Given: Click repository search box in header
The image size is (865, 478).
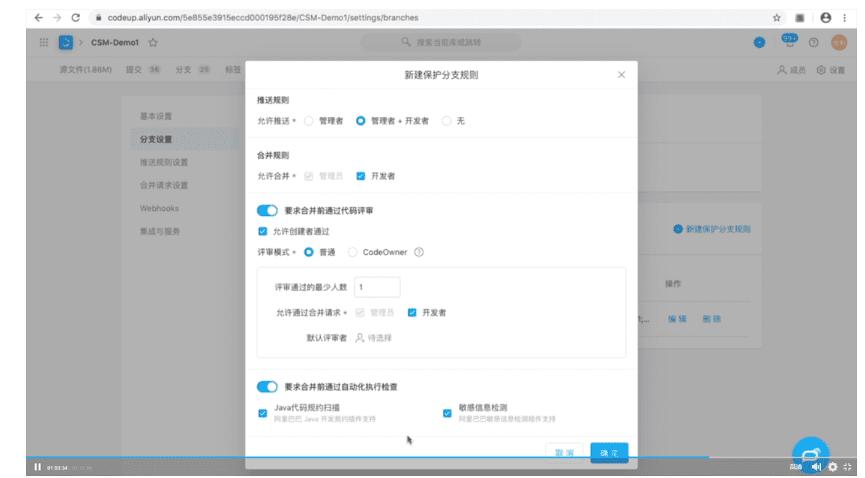Looking at the screenshot, I should coord(441,42).
